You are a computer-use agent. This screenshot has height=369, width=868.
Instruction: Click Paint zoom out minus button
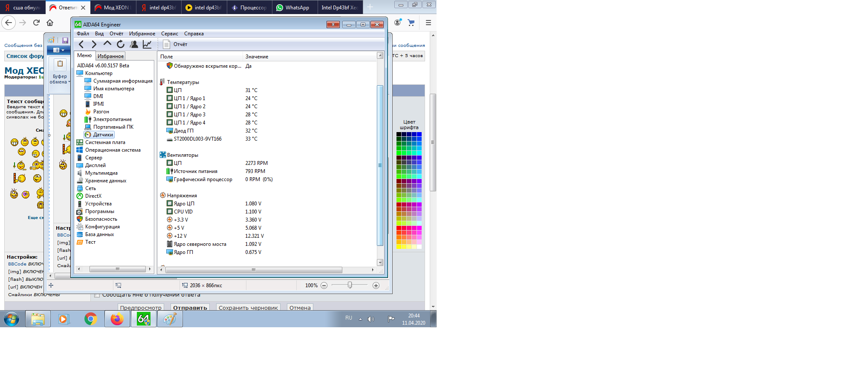[x=324, y=285]
